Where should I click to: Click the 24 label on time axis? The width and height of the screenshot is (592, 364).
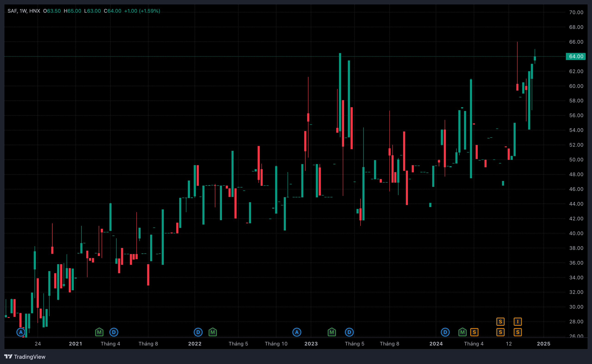coord(38,343)
